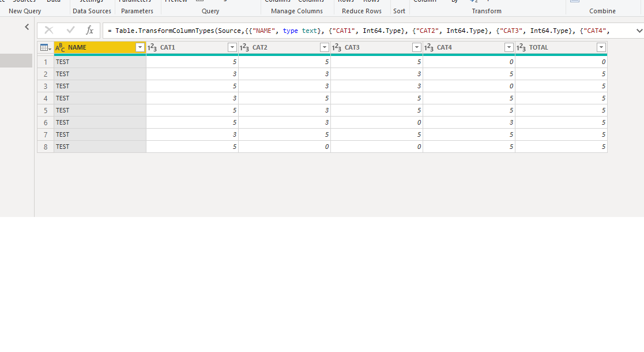Open the table menu icon at the grid corner

click(x=45, y=48)
